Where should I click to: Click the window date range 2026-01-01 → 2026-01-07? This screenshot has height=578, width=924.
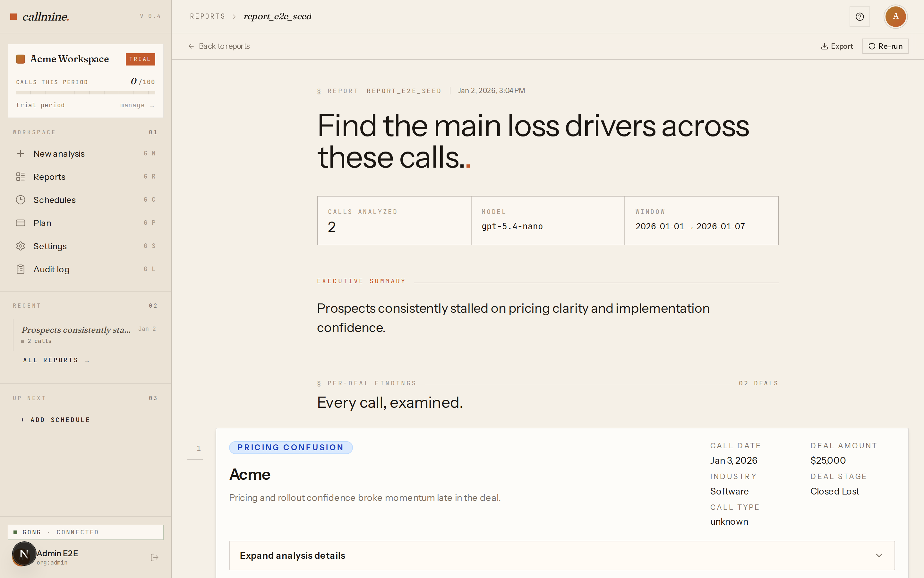[690, 226]
